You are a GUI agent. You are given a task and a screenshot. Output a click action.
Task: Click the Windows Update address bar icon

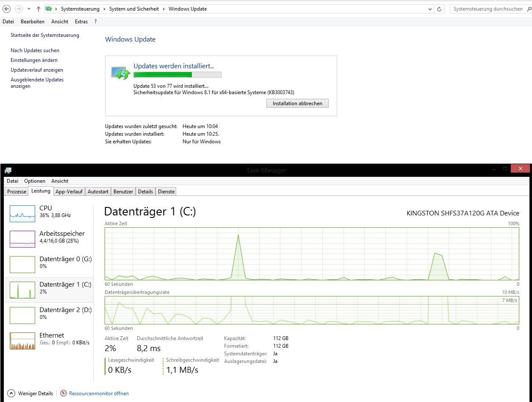pyautogui.click(x=49, y=9)
